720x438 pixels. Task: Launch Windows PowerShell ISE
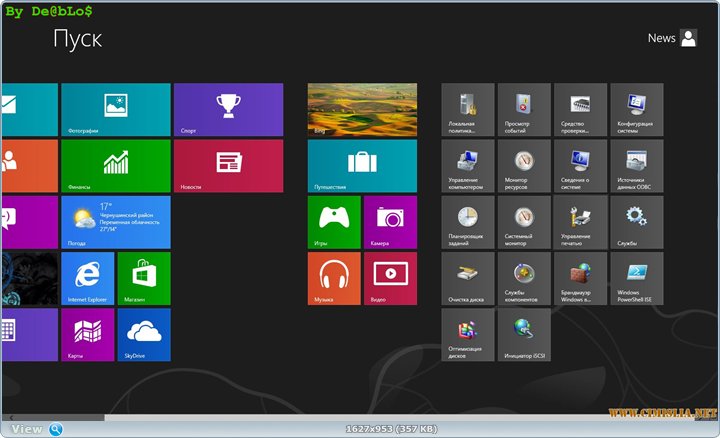[636, 278]
